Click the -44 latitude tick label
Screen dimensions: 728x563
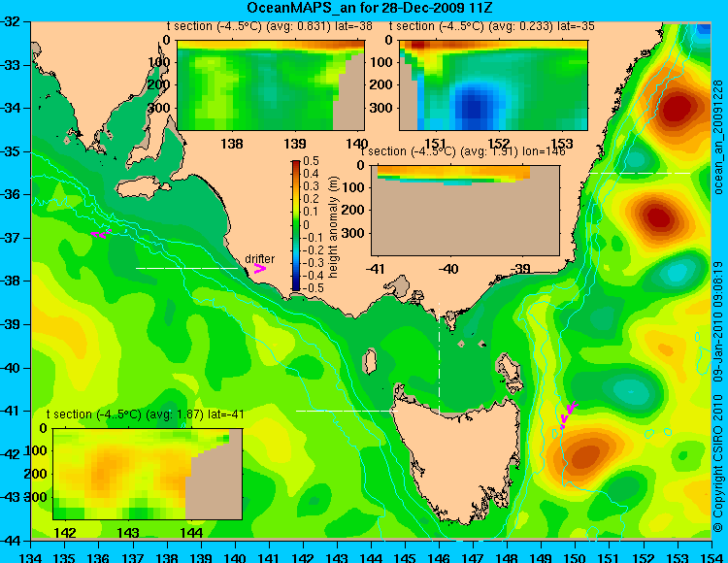point(11,541)
